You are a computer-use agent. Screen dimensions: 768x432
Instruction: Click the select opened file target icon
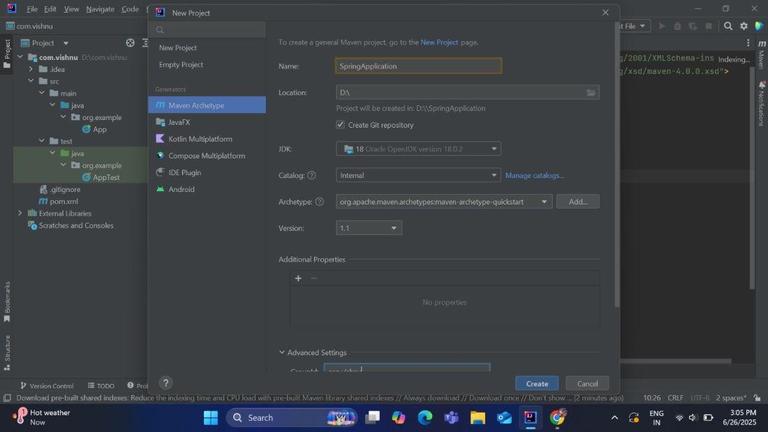tap(130, 43)
